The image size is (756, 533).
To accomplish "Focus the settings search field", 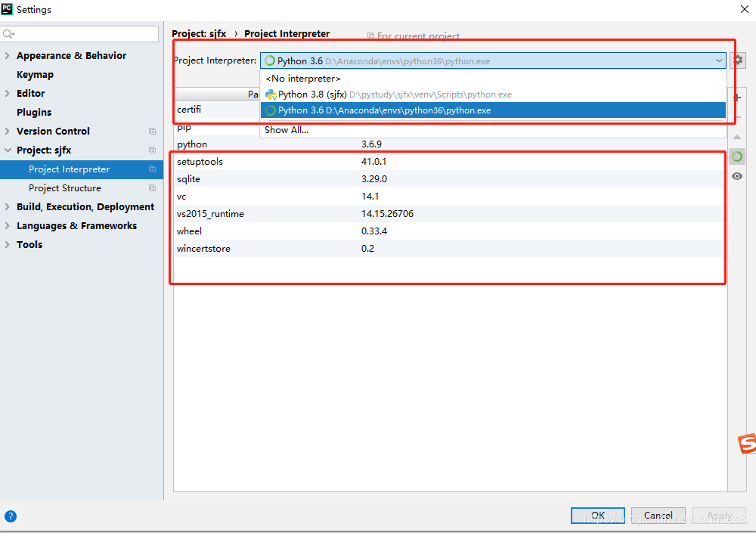I will point(79,34).
